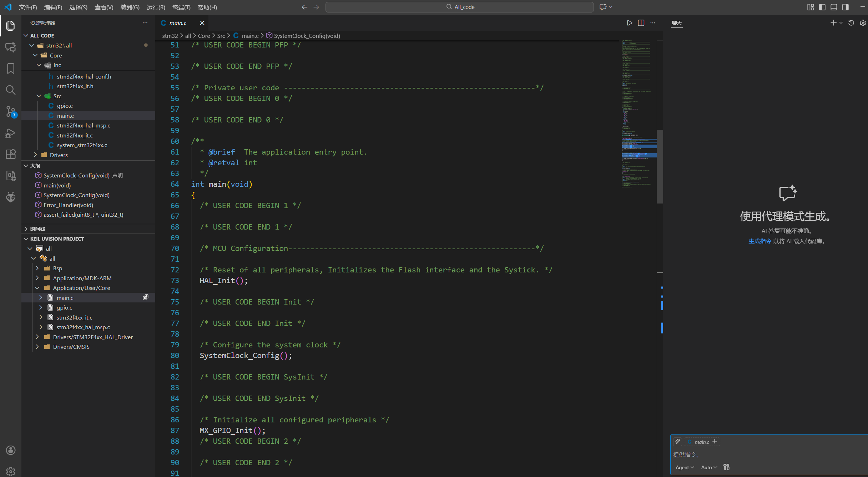Open the Accounts icon in activity bar

coord(11,450)
